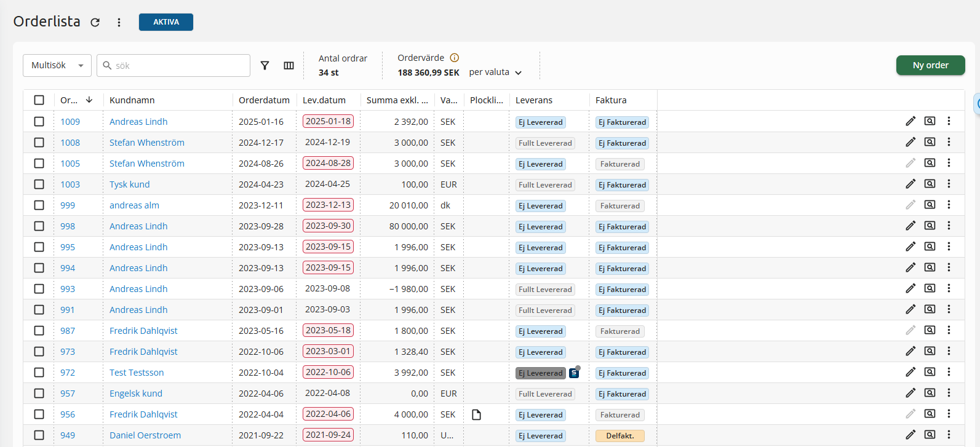The image size is (980, 447).
Task: Expand the per valuta dropdown
Action: (x=495, y=73)
